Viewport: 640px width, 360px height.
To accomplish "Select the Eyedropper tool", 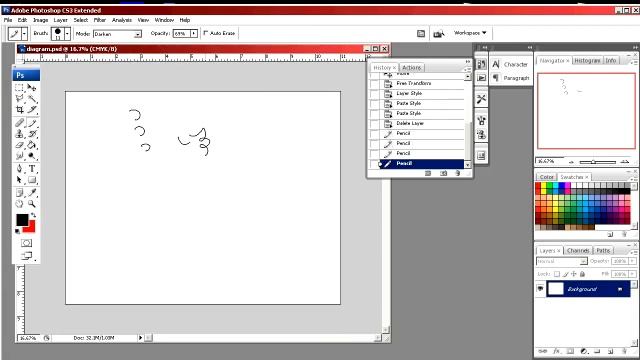I will (x=32, y=193).
